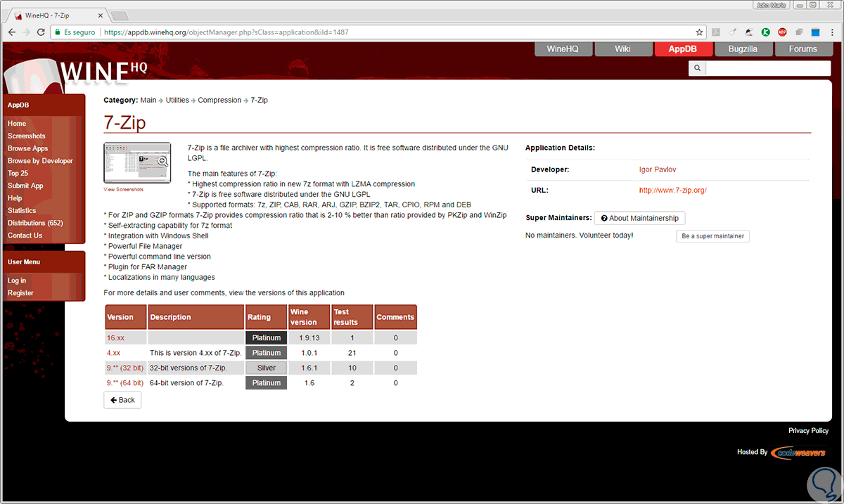Click Home in the AppDB sidebar
This screenshot has width=844, height=504.
[x=17, y=124]
